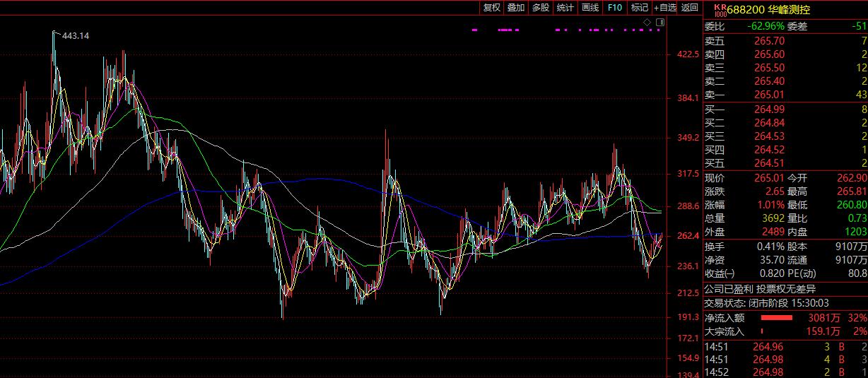Viewport: 868px width, 378px height.
Task: Click the KR 1000 badge icon
Action: pyautogui.click(x=720, y=9)
